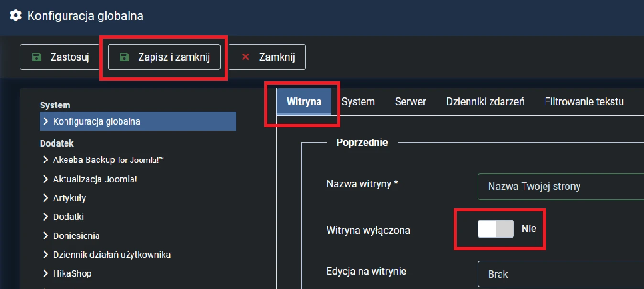This screenshot has height=289, width=644.
Task: Click the gear icon beside Konfiguracja globalna title
Action: 15,15
